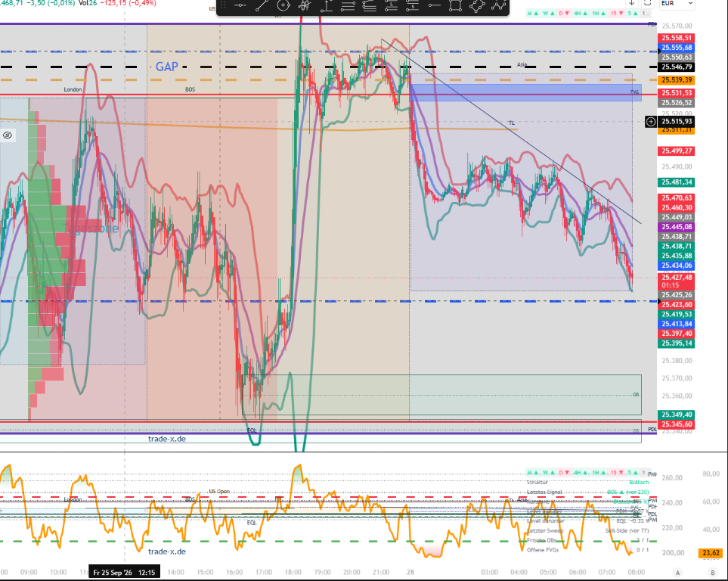
Task: Click the 25.427,48 current price countdown label
Action: click(x=677, y=281)
